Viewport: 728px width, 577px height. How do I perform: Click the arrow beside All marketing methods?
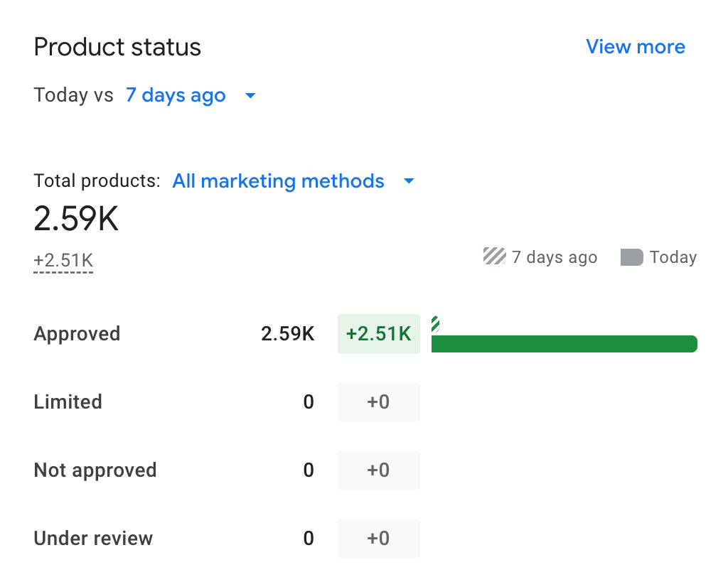[x=409, y=181]
